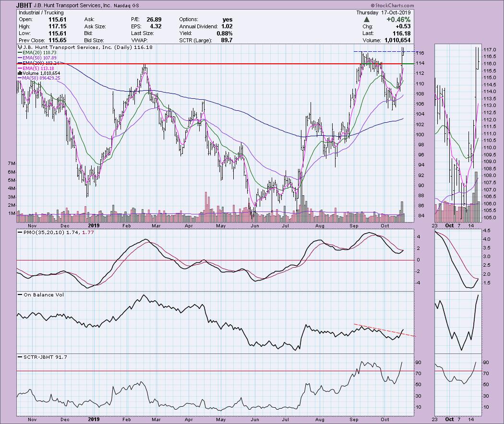Click the 1M label on the volume scale

tap(12, 213)
